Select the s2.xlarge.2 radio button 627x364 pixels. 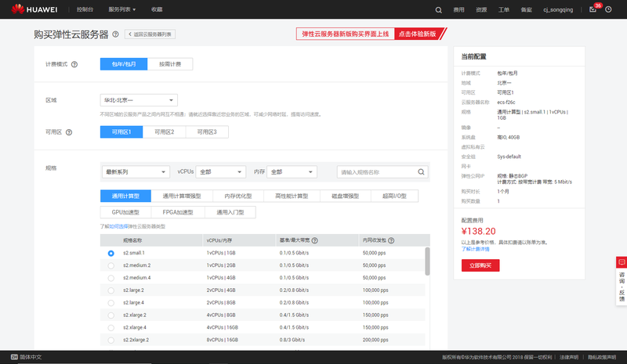(x=111, y=315)
